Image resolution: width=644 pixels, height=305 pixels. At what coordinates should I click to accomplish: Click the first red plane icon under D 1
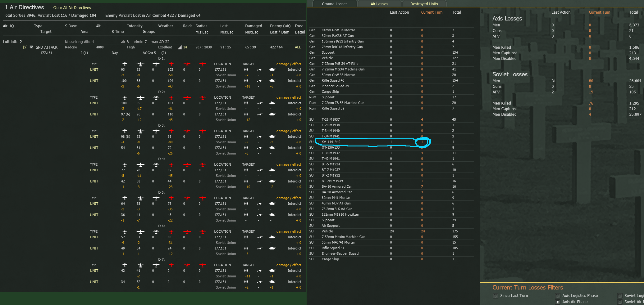tap(171, 64)
